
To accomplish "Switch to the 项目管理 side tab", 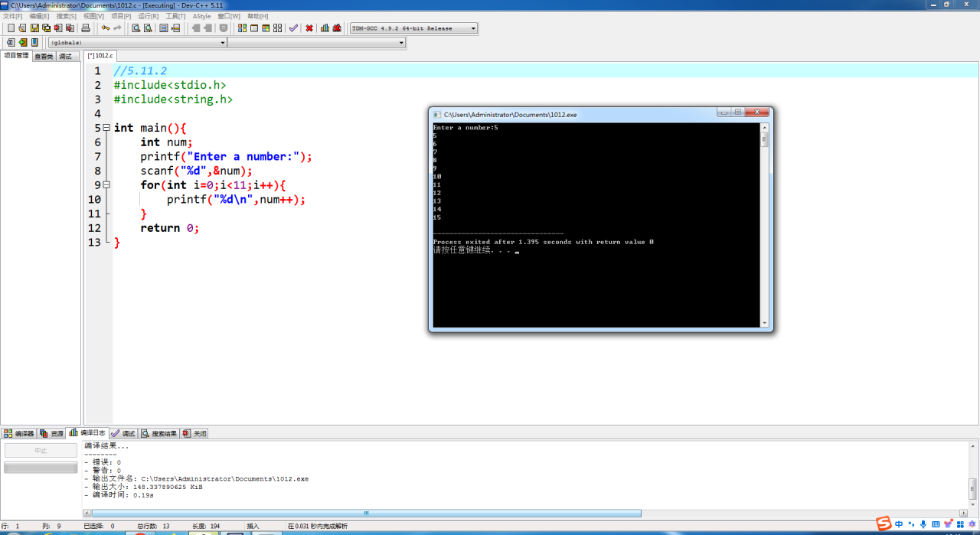I will tap(16, 56).
